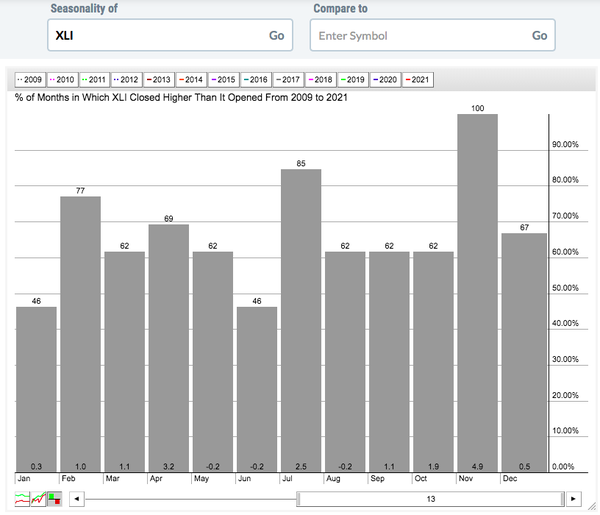Select the separate-lines chart mode icon

[x=22, y=498]
